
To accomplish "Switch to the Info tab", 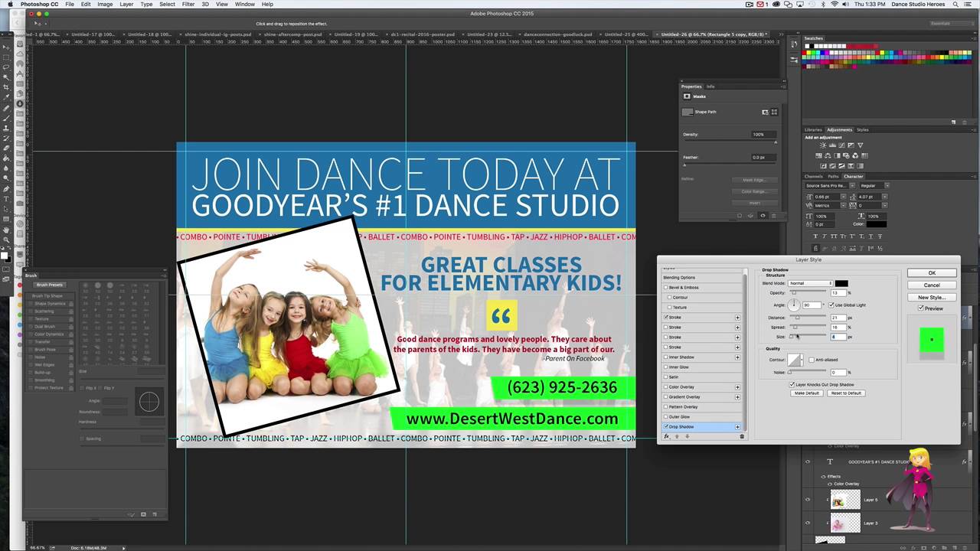I will [x=710, y=86].
